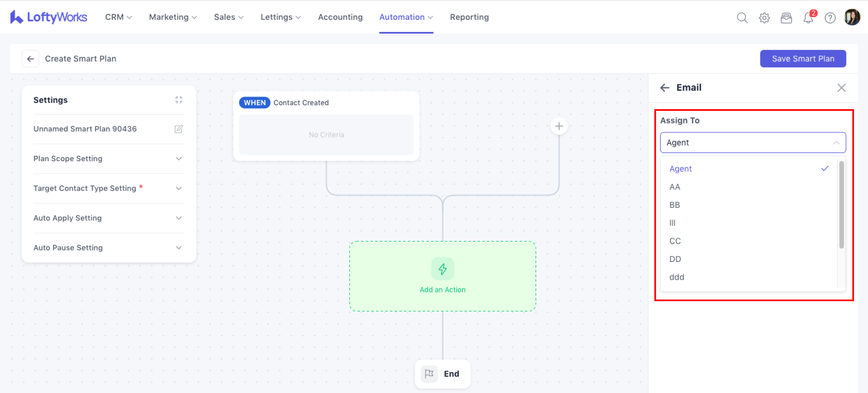Collapse the Settings panel icon
The height and width of the screenshot is (393, 868).
click(179, 100)
